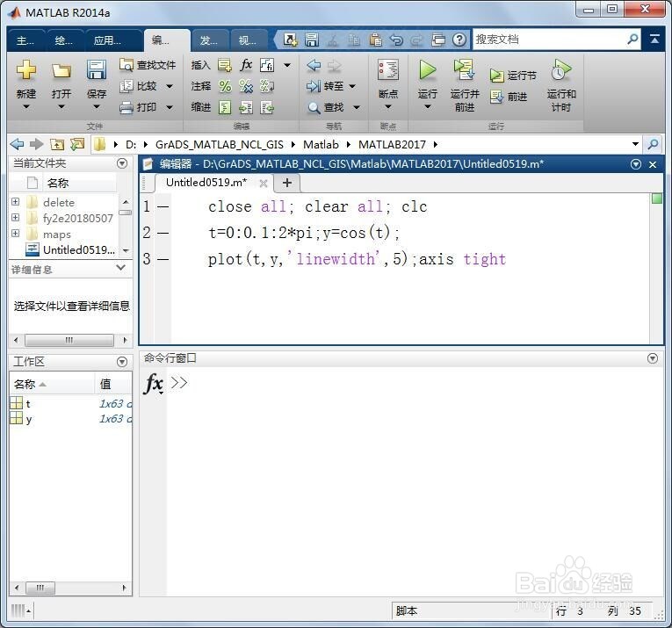This screenshot has height=628, width=672.
Task: Click the fixed-point Fi icon
Action: [x=267, y=65]
